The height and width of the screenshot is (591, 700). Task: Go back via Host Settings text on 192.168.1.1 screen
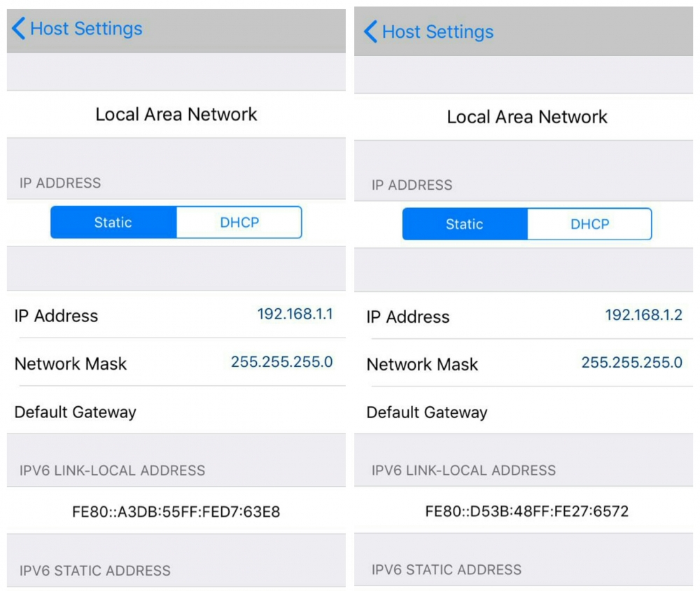coord(86,29)
